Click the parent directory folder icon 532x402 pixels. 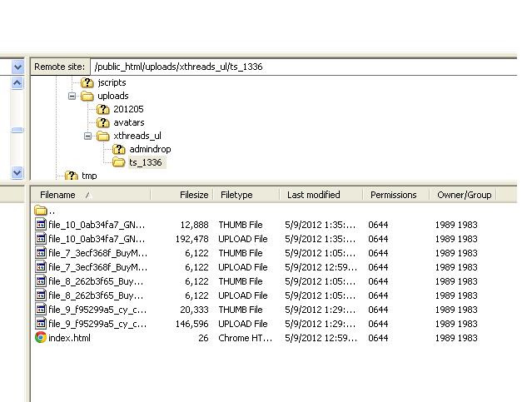(41, 211)
